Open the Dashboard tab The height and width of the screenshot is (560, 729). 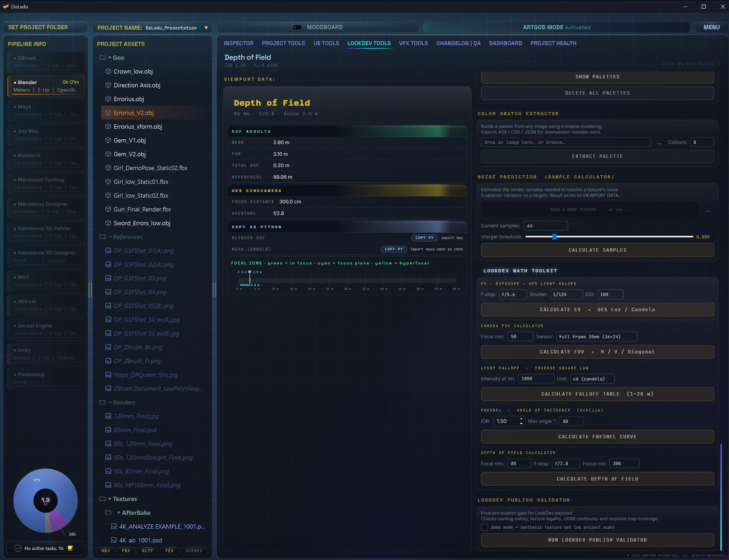pos(505,43)
